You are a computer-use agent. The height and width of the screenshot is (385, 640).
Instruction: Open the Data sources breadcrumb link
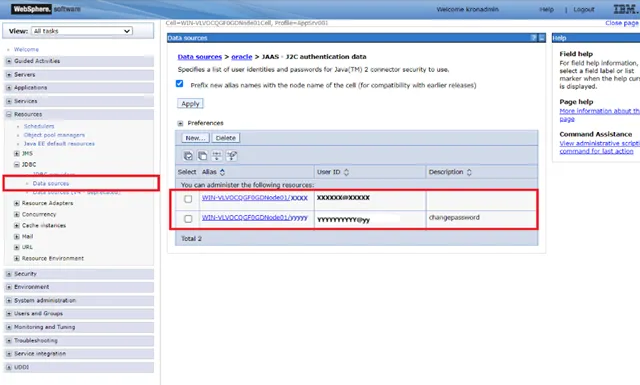point(200,57)
